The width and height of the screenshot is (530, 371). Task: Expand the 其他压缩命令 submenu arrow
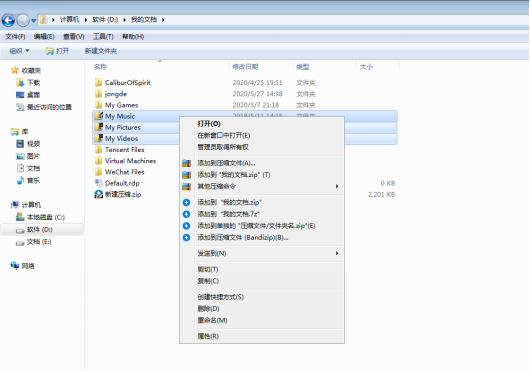coord(337,186)
